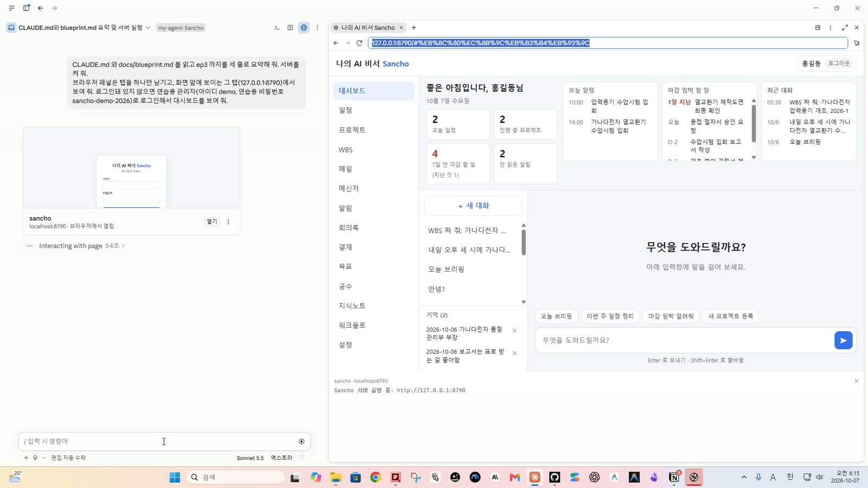Screen dimensions: 868x488
Task: Expand the browser panel to full size
Action: pos(845,28)
